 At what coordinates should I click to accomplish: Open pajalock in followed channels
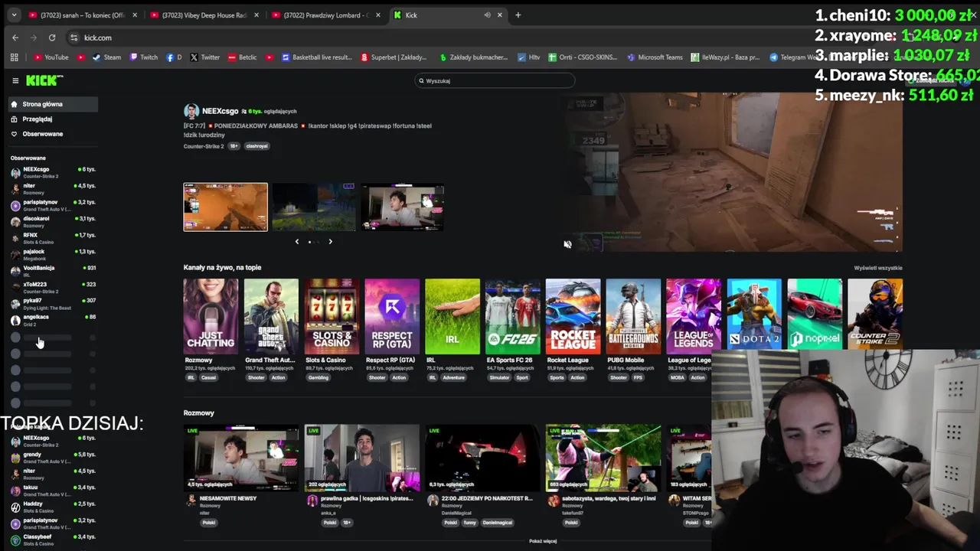52,255
